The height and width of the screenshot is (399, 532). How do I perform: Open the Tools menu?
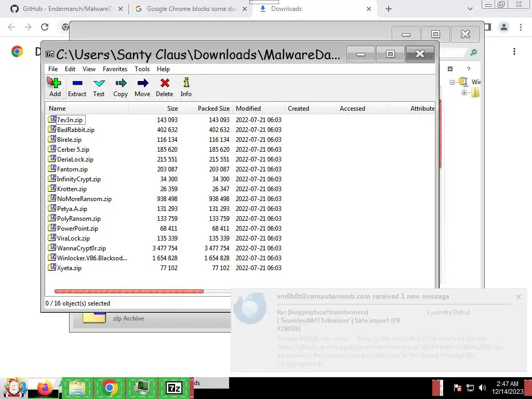(x=142, y=69)
